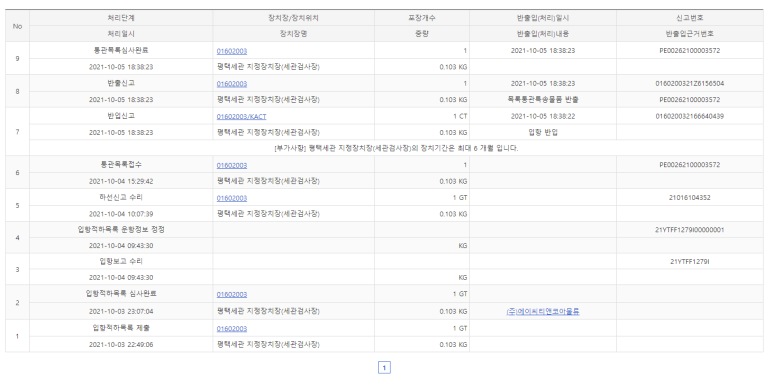
Task: Open 01602003 link in 통관목록심사완료 row
Action: [232, 51]
